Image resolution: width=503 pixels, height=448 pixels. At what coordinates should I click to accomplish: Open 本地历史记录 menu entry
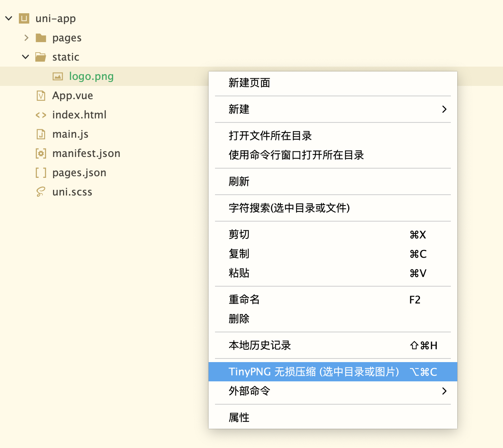click(333, 345)
